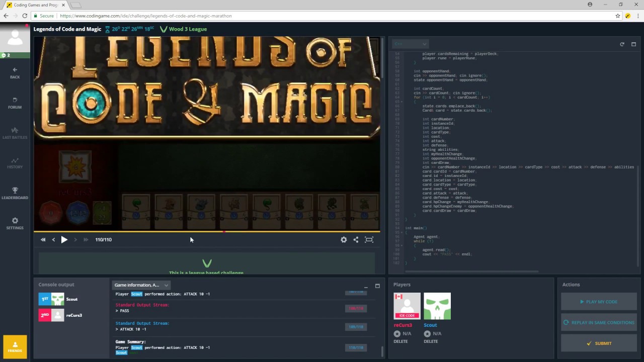The width and height of the screenshot is (644, 362).
Task: Minimize the console output panel
Action: [x=366, y=286]
